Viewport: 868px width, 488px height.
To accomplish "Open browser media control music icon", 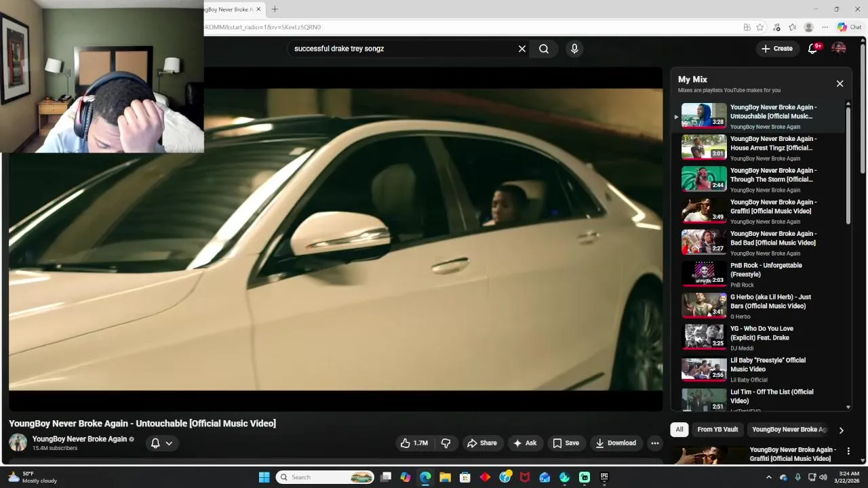I will [776, 27].
